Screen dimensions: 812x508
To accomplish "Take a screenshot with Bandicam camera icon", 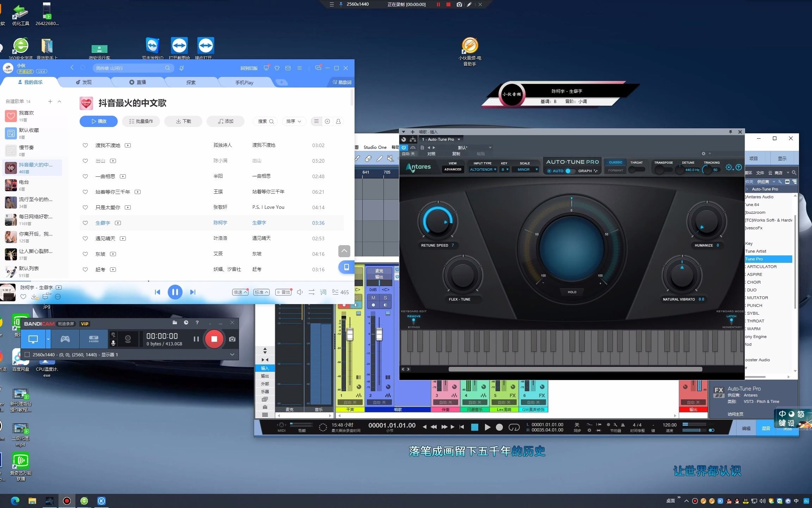I will [232, 339].
